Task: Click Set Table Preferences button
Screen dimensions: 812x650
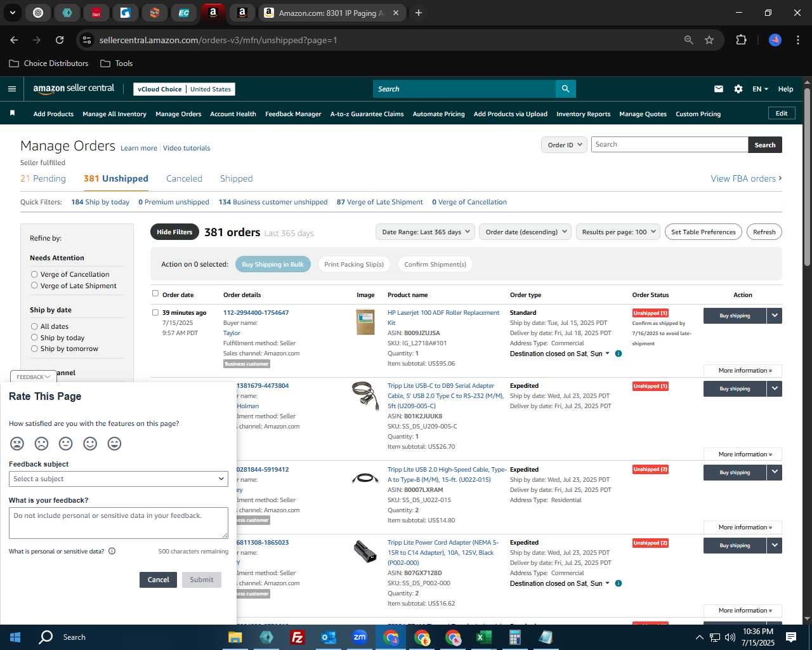Action: pos(704,232)
